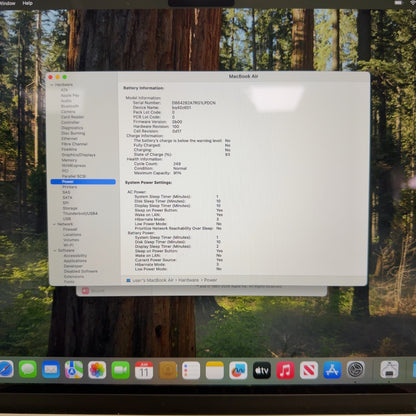Click the Battery Information heading
The height and width of the screenshot is (416, 416).
pyautogui.click(x=144, y=88)
